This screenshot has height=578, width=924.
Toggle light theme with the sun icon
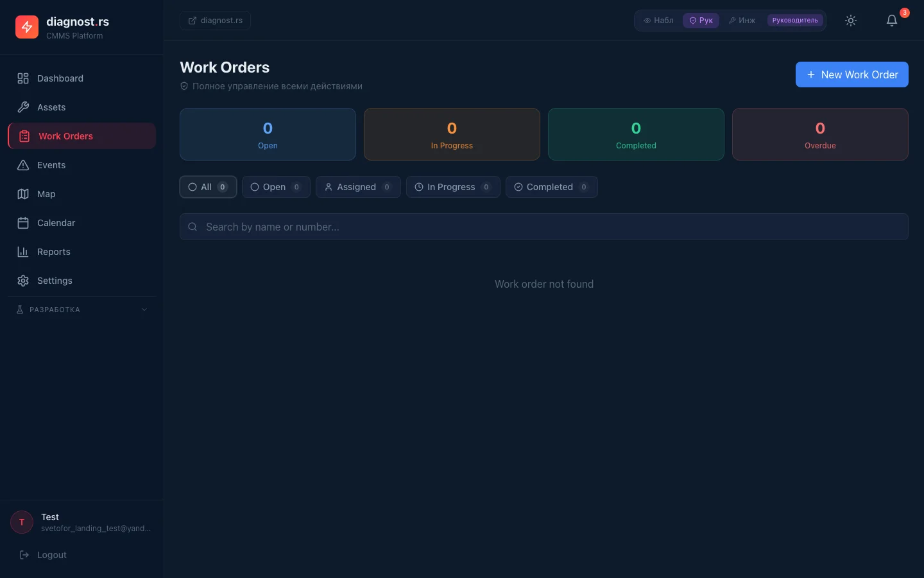(x=851, y=21)
